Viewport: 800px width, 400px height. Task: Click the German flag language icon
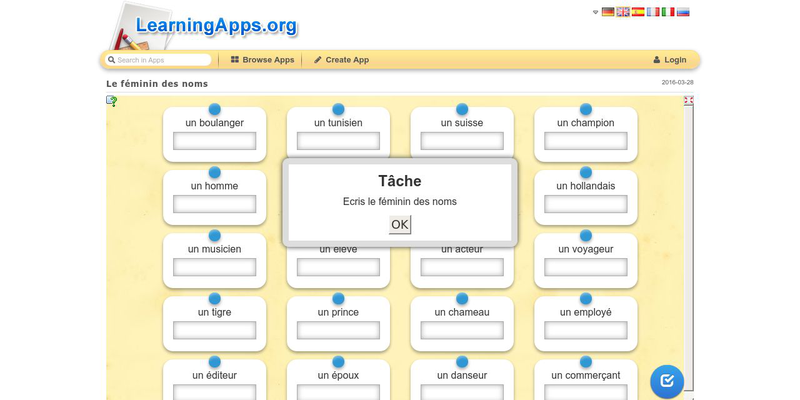click(608, 12)
